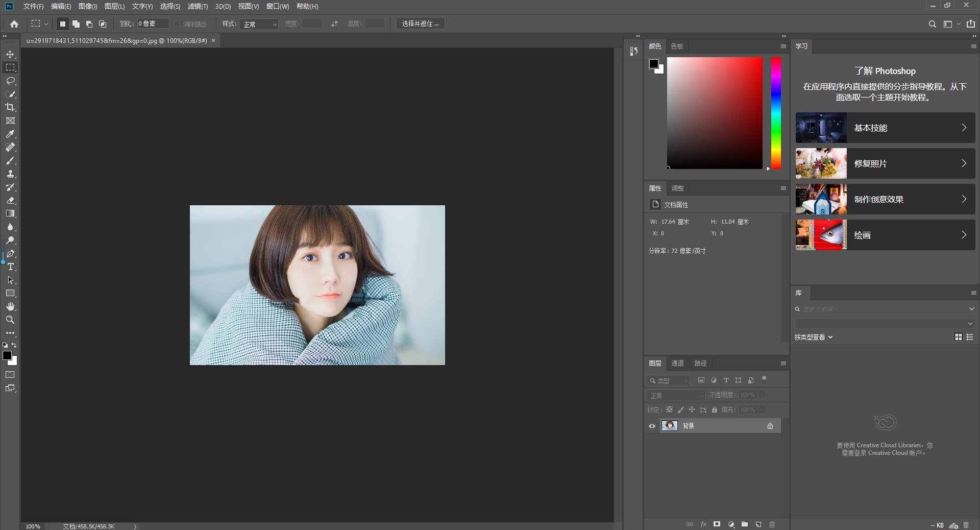The image size is (980, 530).
Task: Select the Eyedropper tool
Action: (x=10, y=134)
